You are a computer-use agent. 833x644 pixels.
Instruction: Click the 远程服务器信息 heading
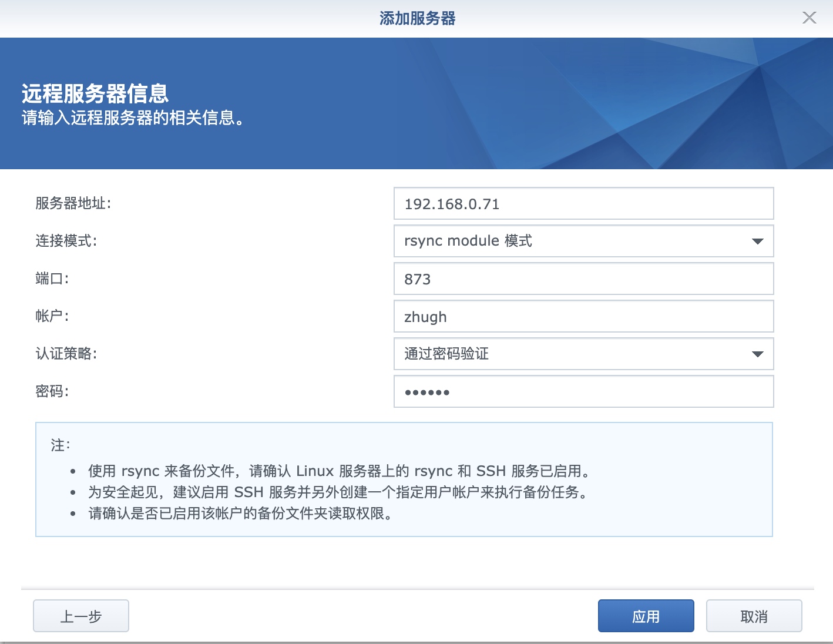[x=95, y=93]
